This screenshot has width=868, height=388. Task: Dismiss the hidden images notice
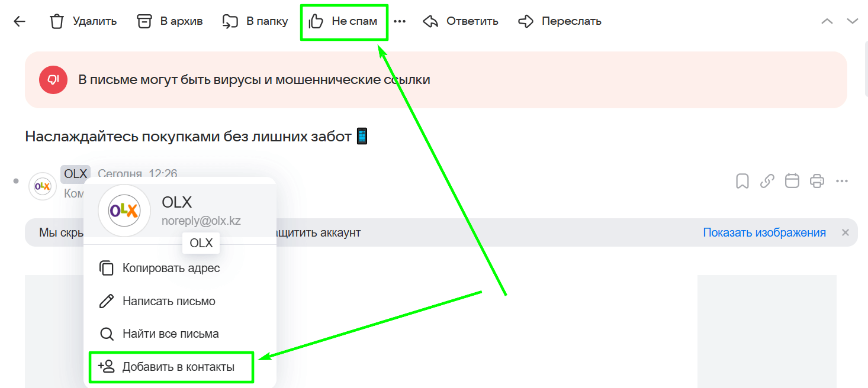tap(846, 232)
